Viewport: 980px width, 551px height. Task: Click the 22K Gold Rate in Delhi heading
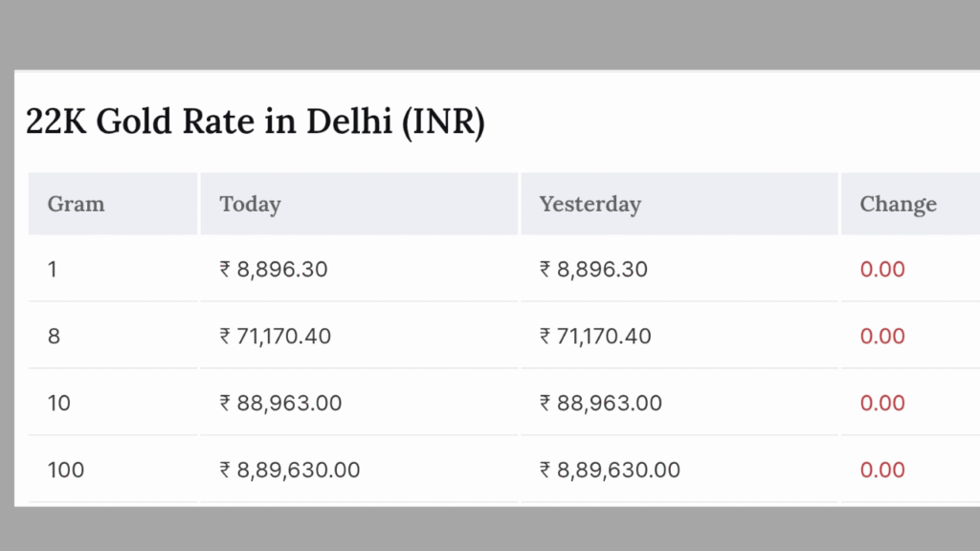(x=255, y=121)
